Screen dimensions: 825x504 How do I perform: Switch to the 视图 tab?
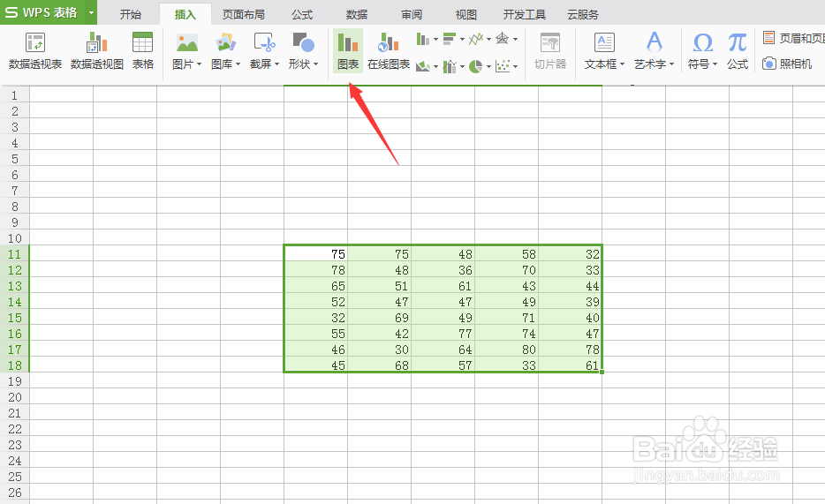465,15
